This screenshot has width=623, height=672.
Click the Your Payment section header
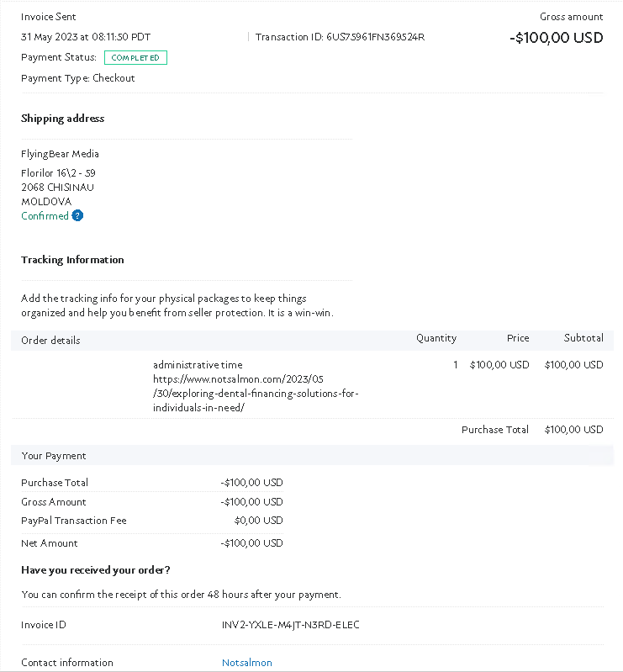(312, 456)
